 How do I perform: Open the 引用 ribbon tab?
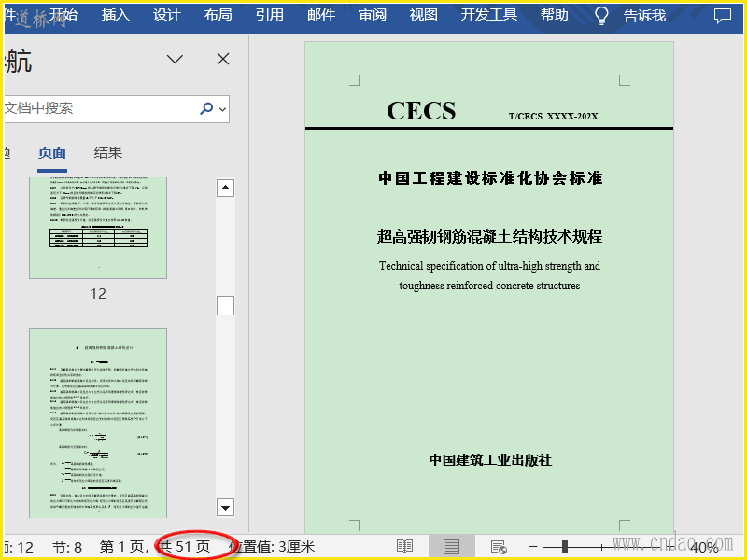270,15
